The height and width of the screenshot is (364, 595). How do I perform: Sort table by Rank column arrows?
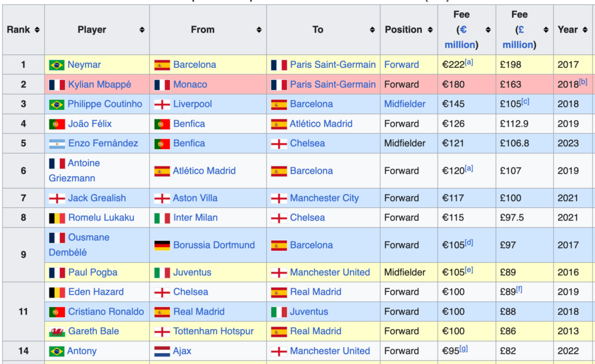pos(37,30)
